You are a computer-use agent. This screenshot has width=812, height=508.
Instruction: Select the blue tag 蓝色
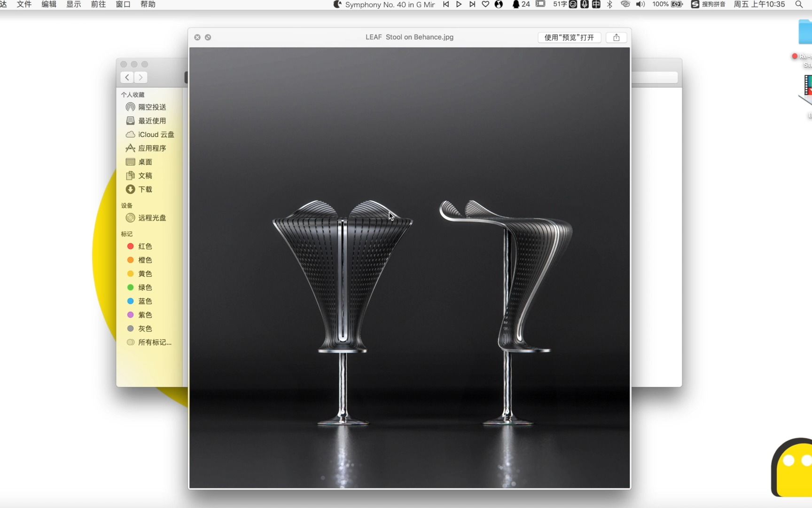(140, 301)
